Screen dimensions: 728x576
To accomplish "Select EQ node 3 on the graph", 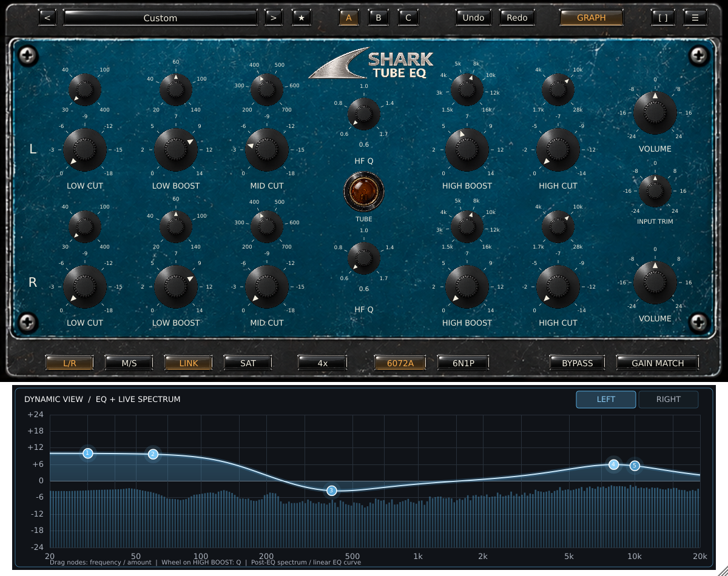I will click(331, 491).
